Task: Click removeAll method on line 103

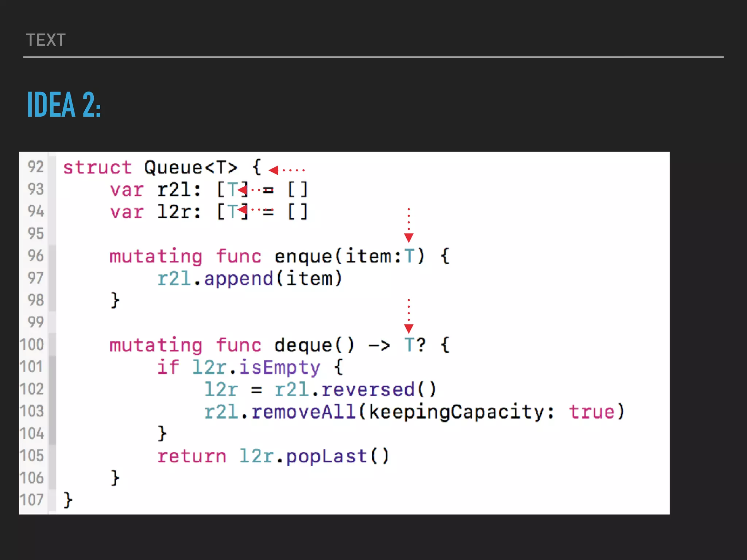Action: [x=303, y=412]
